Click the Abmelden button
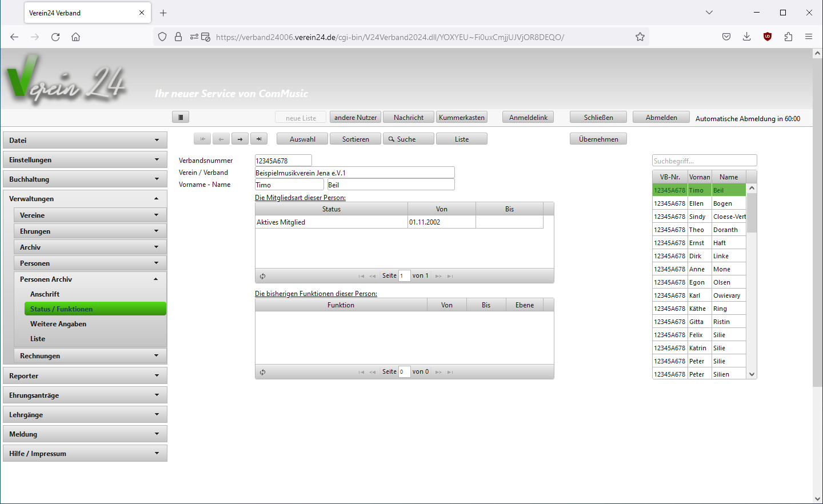The image size is (823, 504). coord(661,118)
